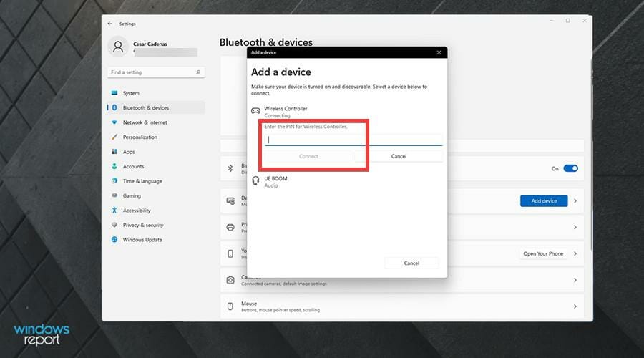
Task: Expand the Cameras row chevron
Action: point(575,280)
